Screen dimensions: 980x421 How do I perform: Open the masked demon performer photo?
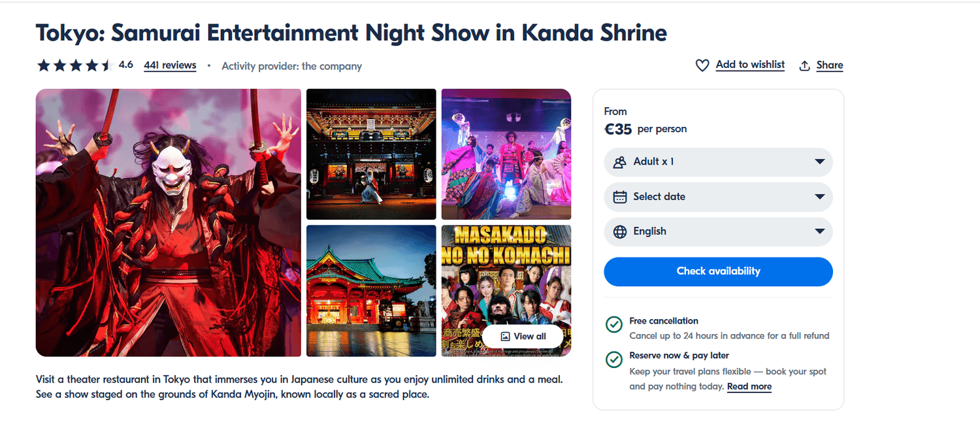pos(169,222)
